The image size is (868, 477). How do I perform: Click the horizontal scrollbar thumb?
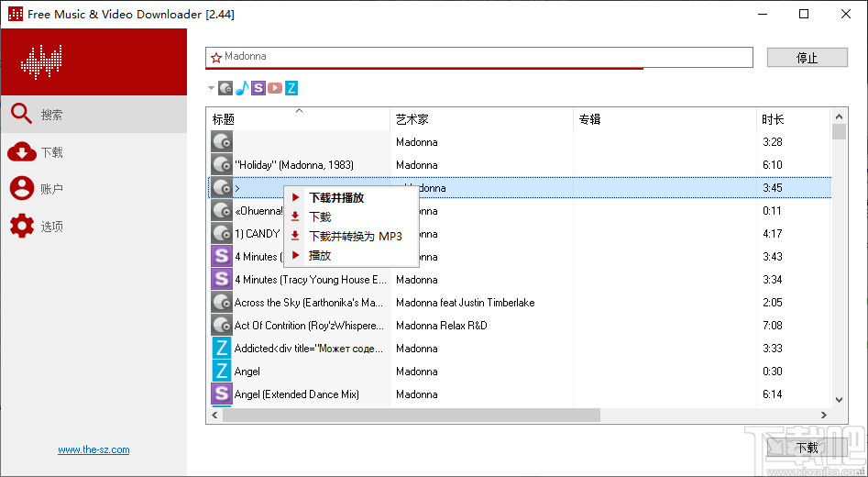click(x=412, y=415)
